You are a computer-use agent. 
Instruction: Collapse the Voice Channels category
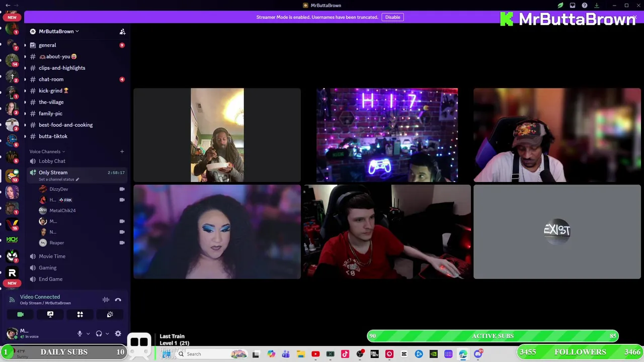pos(47,151)
